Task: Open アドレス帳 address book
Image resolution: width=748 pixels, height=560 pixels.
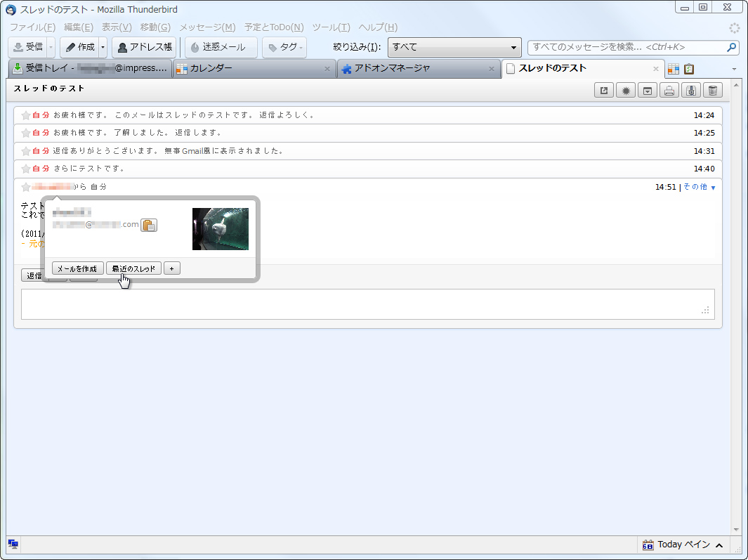Action: pos(144,47)
